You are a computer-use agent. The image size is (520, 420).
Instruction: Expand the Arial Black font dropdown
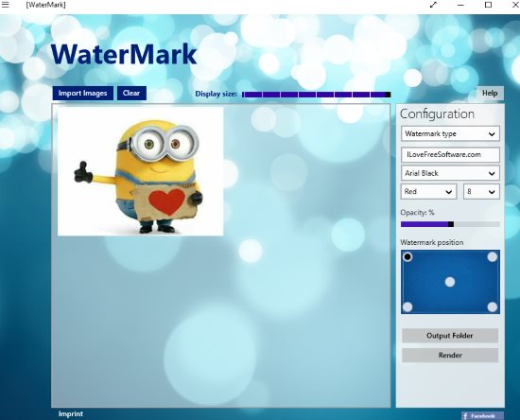coord(450,173)
